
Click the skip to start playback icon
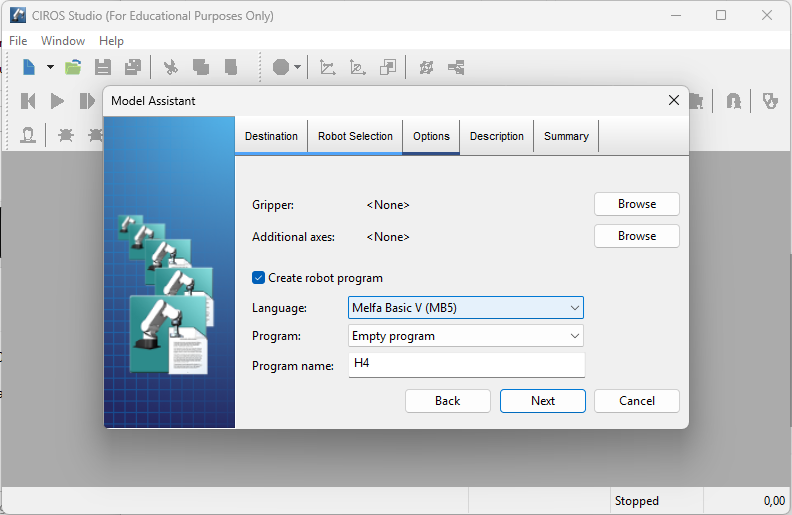28,101
